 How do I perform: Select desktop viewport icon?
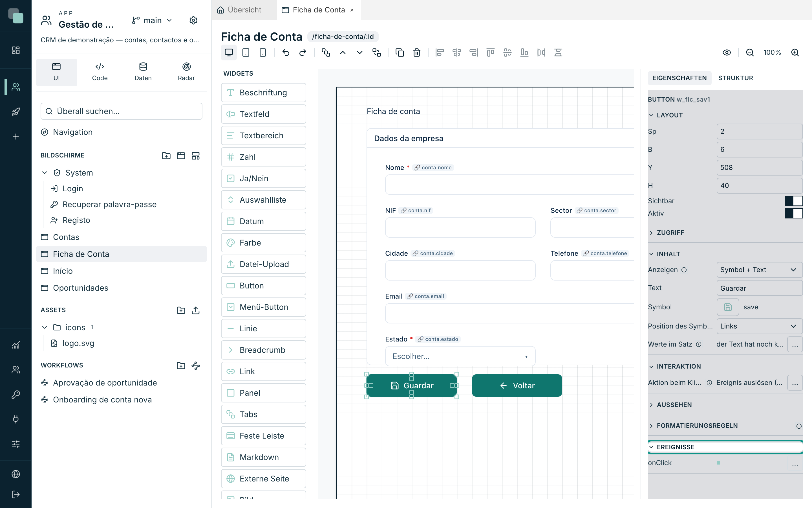coord(229,52)
